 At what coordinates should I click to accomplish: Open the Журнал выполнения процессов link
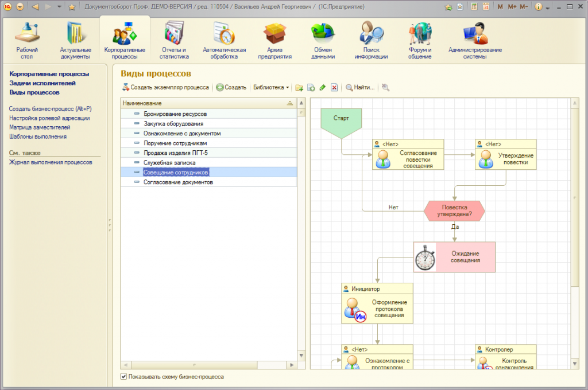click(x=51, y=162)
